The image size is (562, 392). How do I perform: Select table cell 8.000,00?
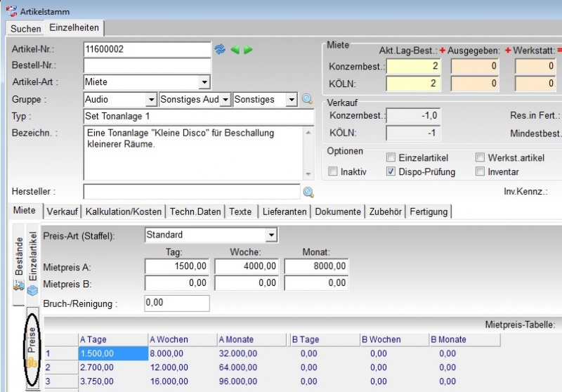(x=183, y=353)
